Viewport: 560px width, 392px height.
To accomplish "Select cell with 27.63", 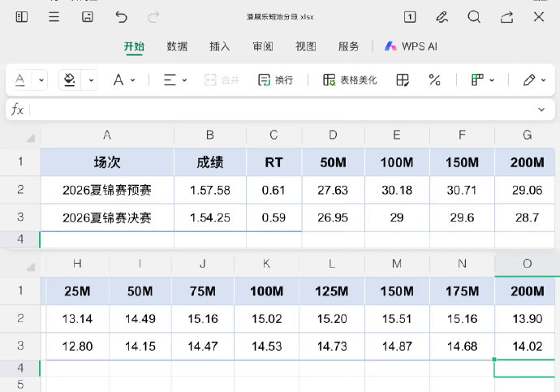I will [x=334, y=190].
